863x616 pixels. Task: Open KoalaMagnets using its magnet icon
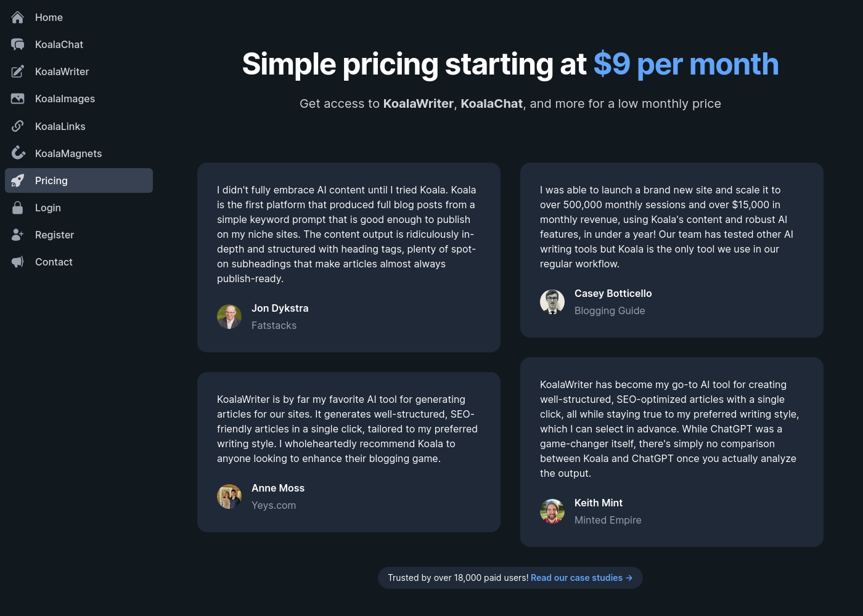[x=18, y=153]
